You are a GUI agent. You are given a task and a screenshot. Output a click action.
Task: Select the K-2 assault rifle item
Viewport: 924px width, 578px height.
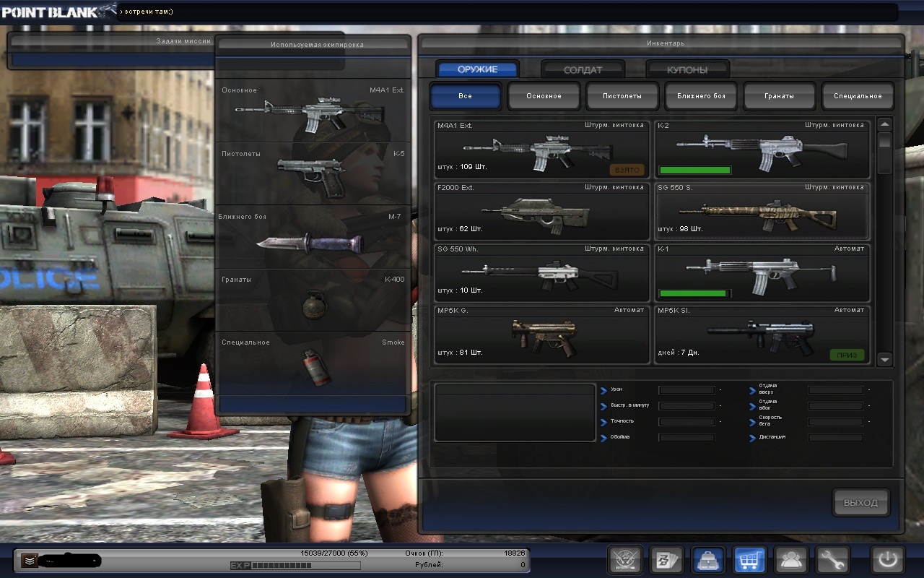coord(762,149)
